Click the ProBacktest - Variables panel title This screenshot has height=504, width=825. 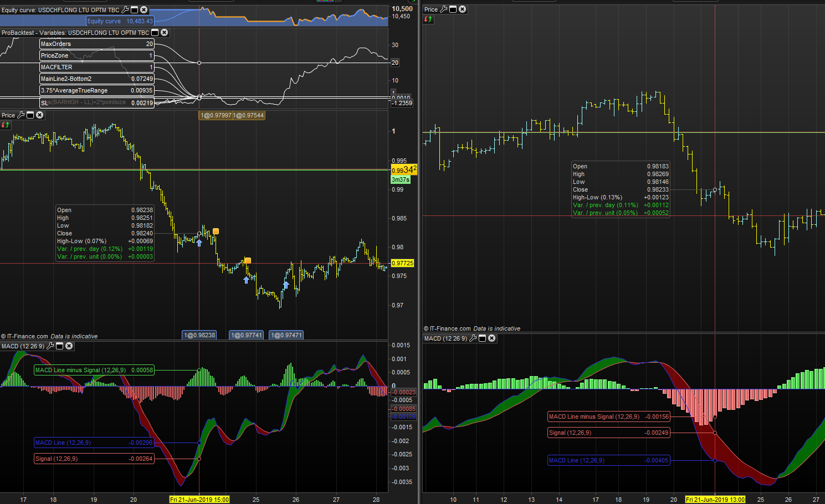click(x=75, y=33)
